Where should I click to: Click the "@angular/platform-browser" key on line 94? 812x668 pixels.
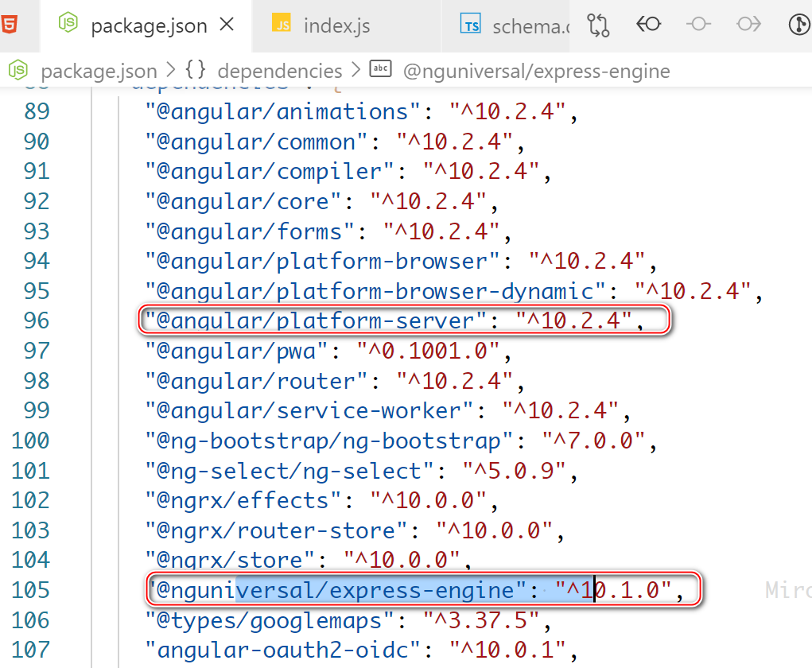click(323, 261)
